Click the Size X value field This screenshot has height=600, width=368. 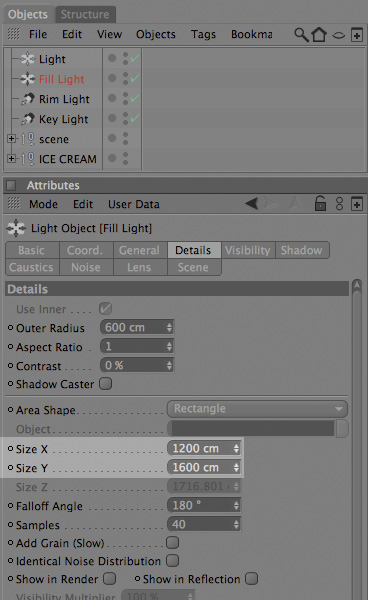[x=204, y=448]
